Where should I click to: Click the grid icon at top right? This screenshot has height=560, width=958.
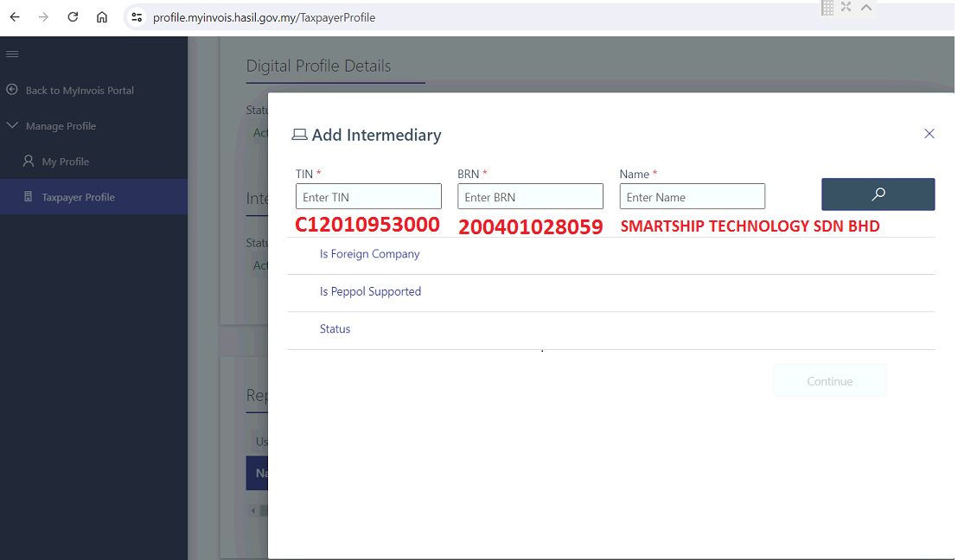click(x=827, y=7)
